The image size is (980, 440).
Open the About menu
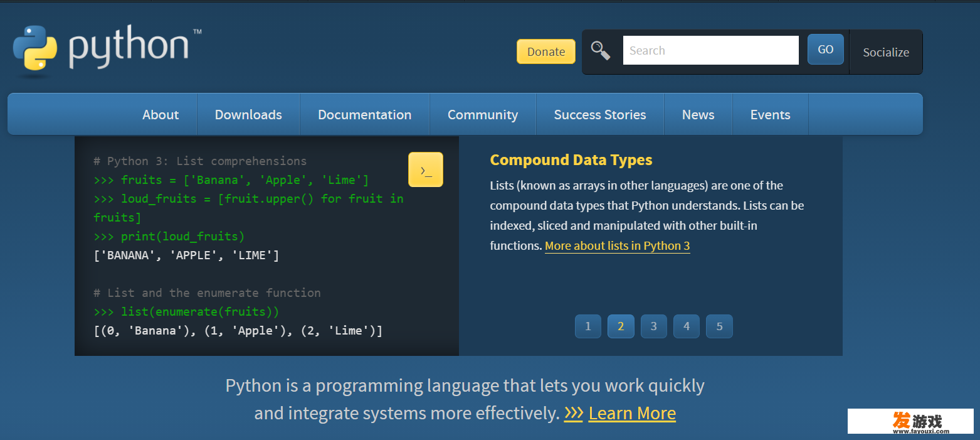click(161, 114)
